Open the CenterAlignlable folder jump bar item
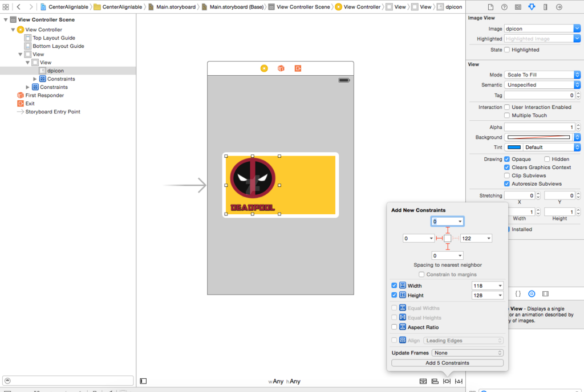The image size is (584, 392). (118, 7)
